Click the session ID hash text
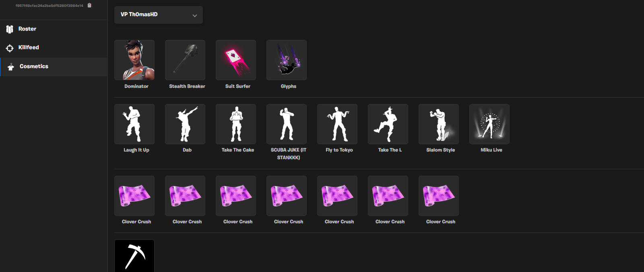Viewport: 644px width, 272px height. click(50, 6)
